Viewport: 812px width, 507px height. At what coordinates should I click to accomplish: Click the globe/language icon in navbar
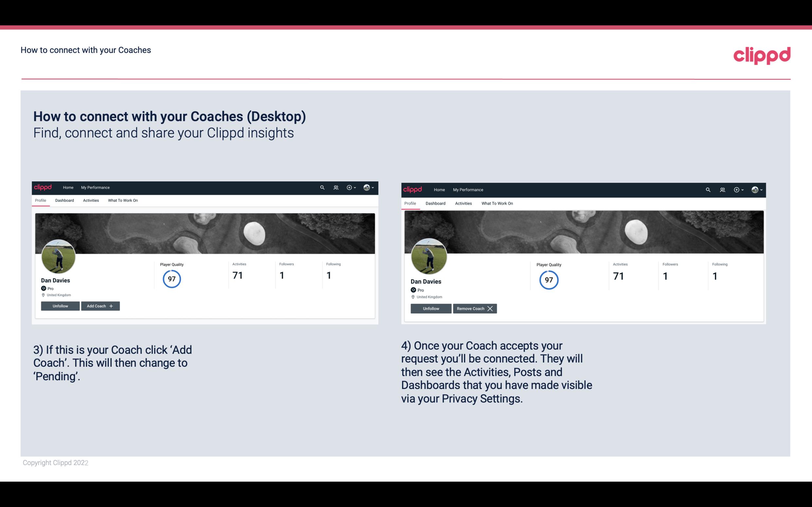367,187
